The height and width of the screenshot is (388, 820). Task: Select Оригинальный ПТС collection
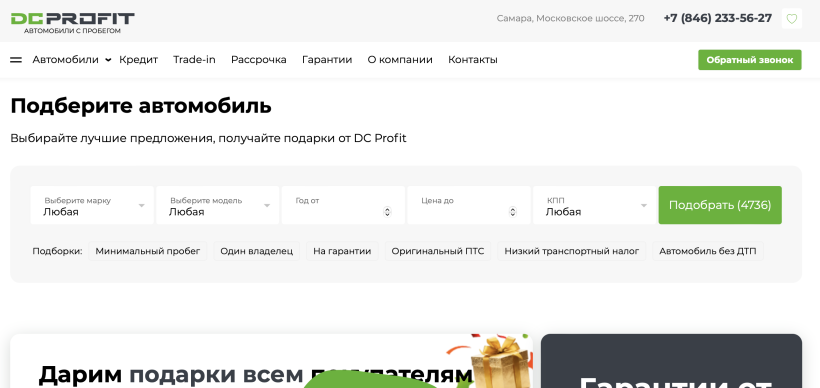tap(438, 251)
